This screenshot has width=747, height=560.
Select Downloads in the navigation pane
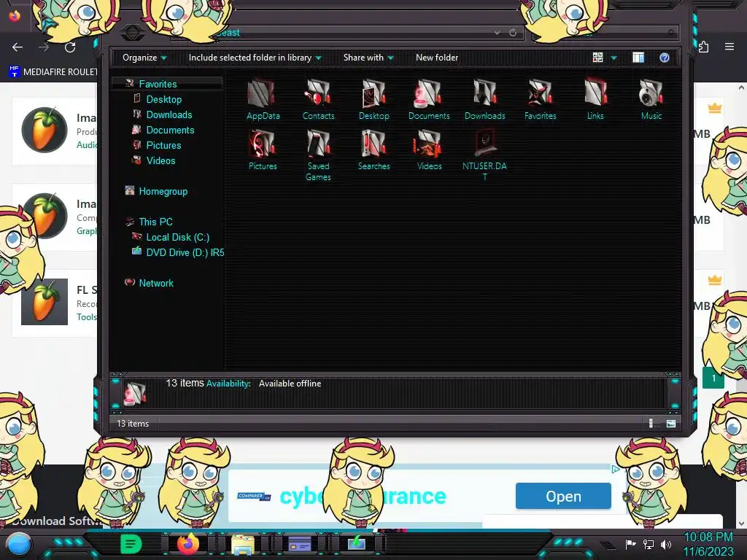[x=169, y=114]
